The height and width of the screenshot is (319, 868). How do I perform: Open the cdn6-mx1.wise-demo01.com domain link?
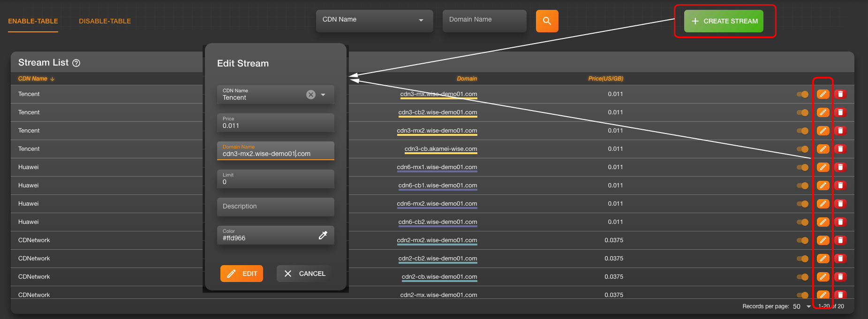point(437,167)
